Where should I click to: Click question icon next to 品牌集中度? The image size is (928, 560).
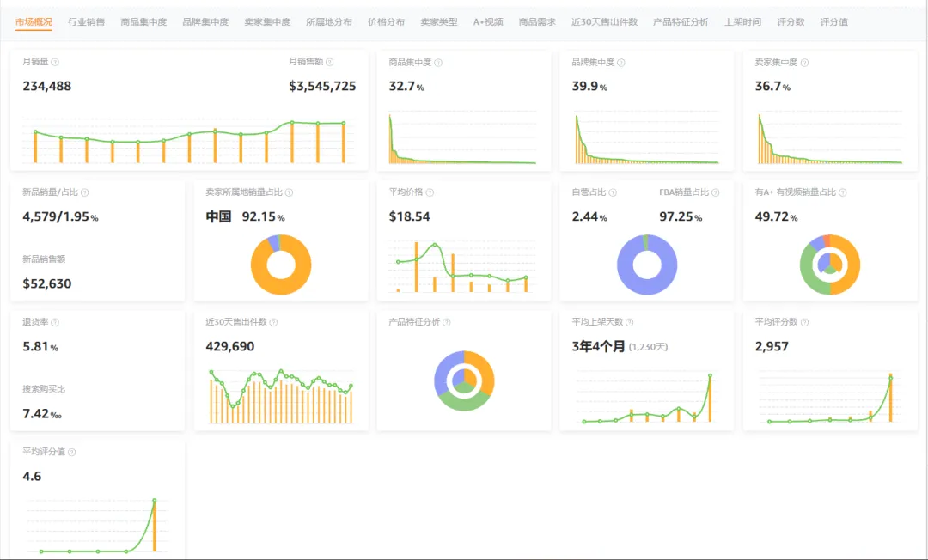pos(621,63)
